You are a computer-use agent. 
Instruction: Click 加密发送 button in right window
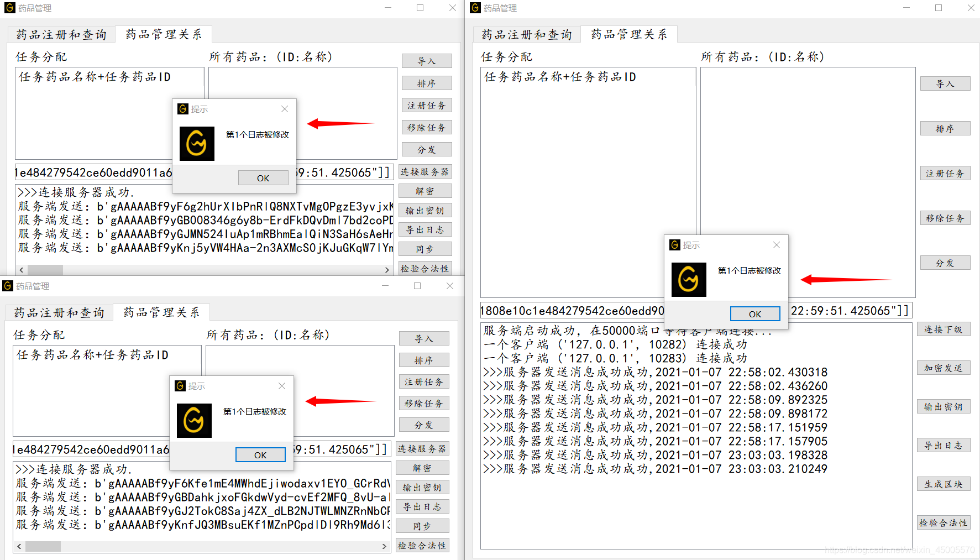pos(944,368)
